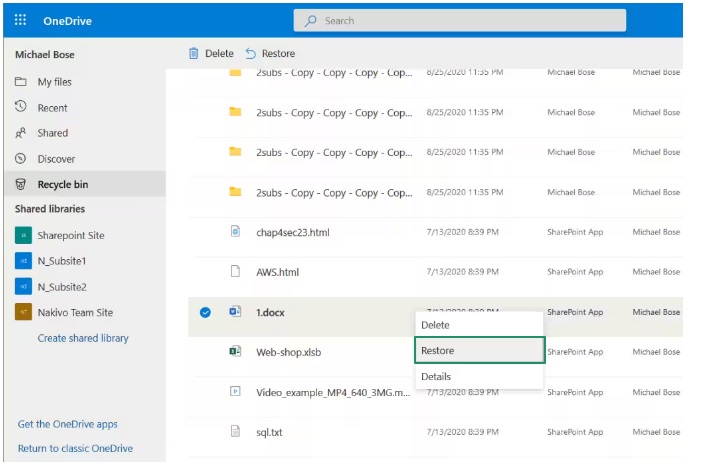Click the Michael Bose account name in sidebar

click(45, 55)
